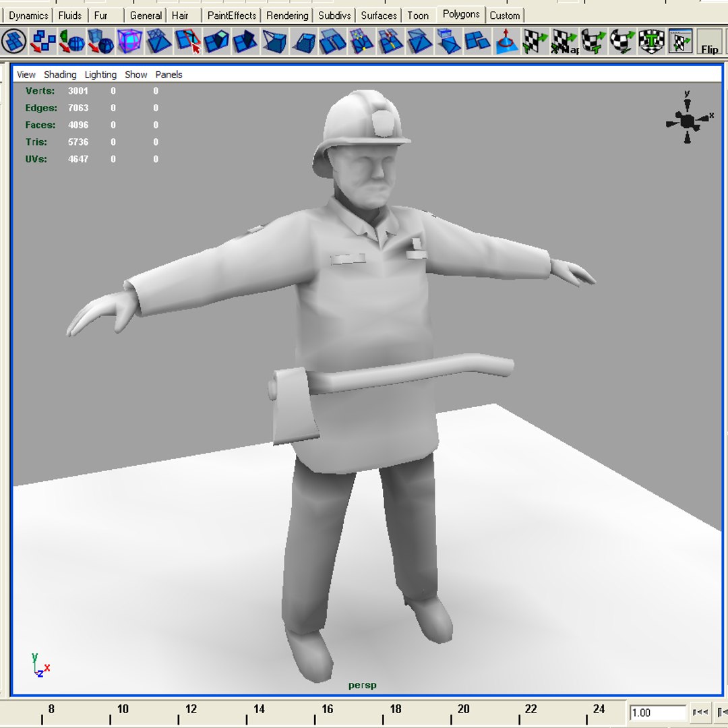
Task: Switch to the Subdivs shelf tab
Action: (x=334, y=16)
